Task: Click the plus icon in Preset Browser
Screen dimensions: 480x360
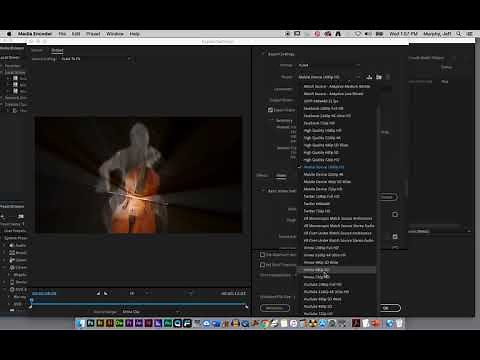Action: pyautogui.click(x=3, y=216)
